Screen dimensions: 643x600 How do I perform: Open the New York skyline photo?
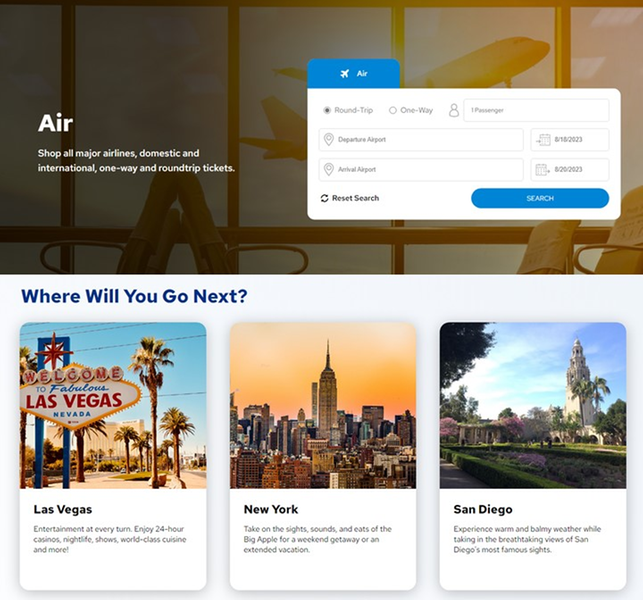pyautogui.click(x=322, y=405)
